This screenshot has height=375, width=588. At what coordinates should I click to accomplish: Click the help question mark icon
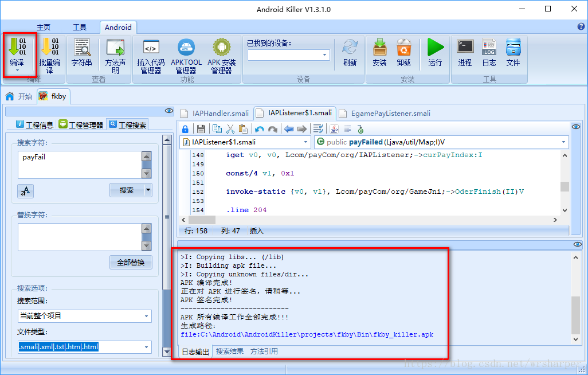(581, 26)
